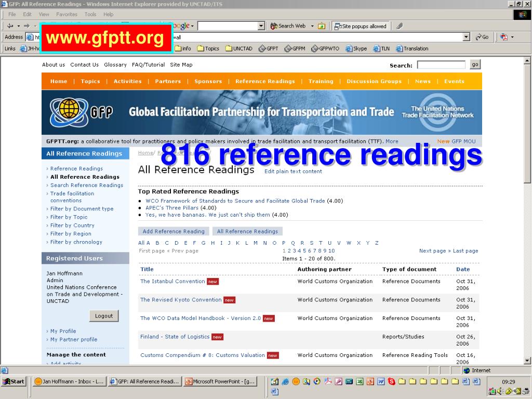Open the TLN favorite link
This screenshot has width=532, height=399.
381,48
